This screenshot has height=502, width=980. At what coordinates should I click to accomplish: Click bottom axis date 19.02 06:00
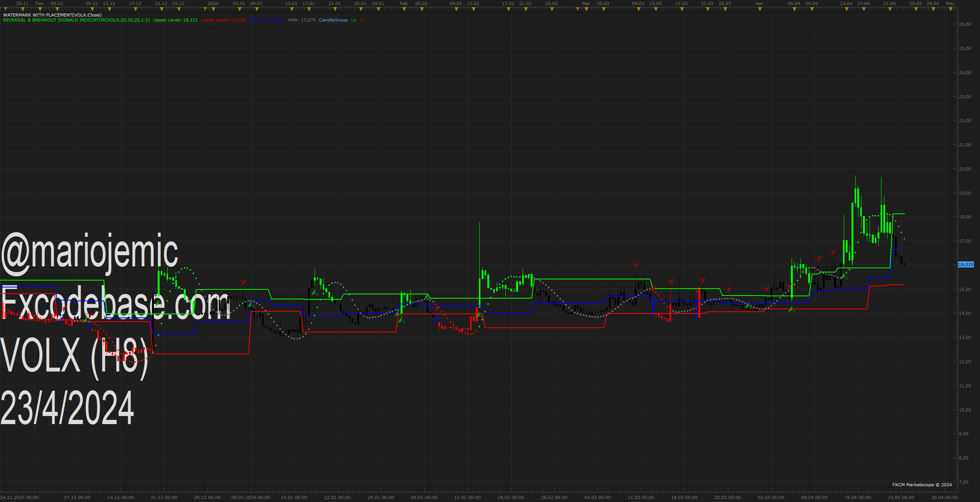coord(511,497)
